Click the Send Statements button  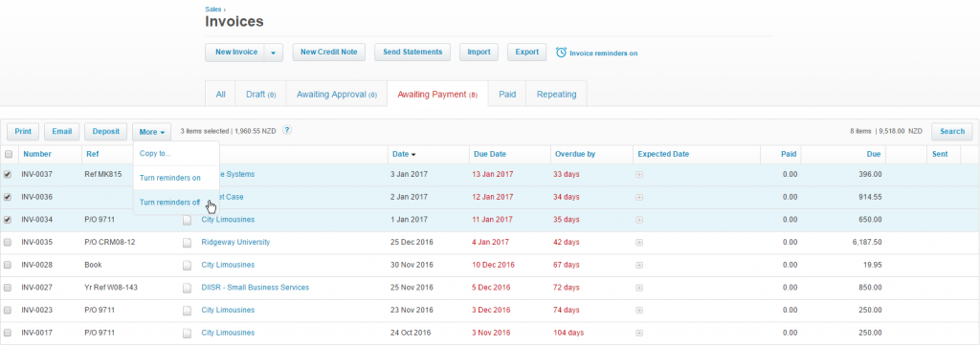point(412,53)
